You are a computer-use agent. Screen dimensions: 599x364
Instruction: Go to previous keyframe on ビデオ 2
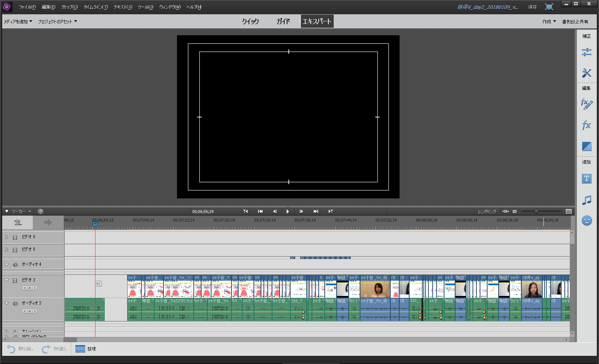25,288
